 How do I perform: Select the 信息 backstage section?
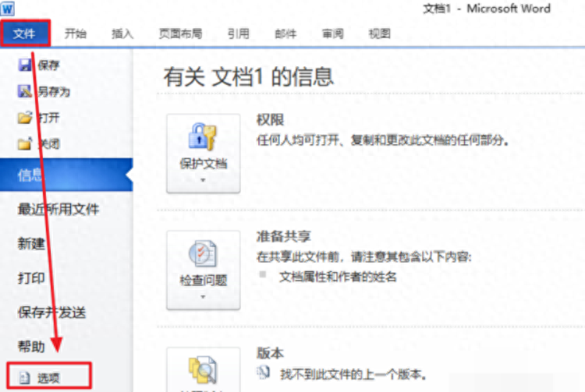click(x=66, y=175)
